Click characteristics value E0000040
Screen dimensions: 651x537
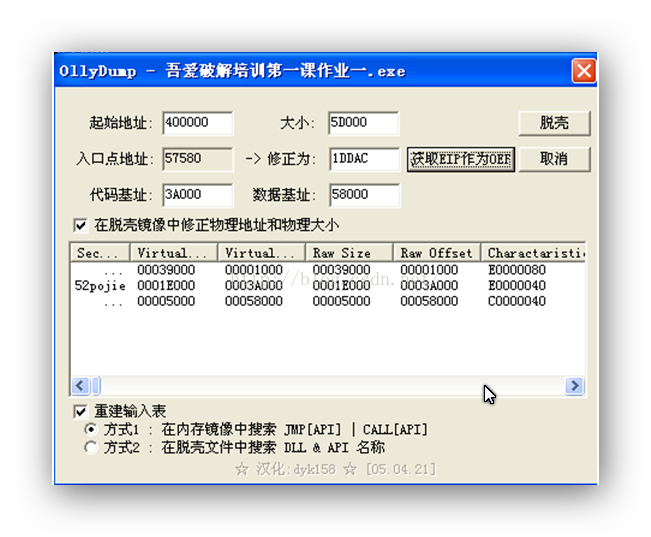(x=517, y=286)
